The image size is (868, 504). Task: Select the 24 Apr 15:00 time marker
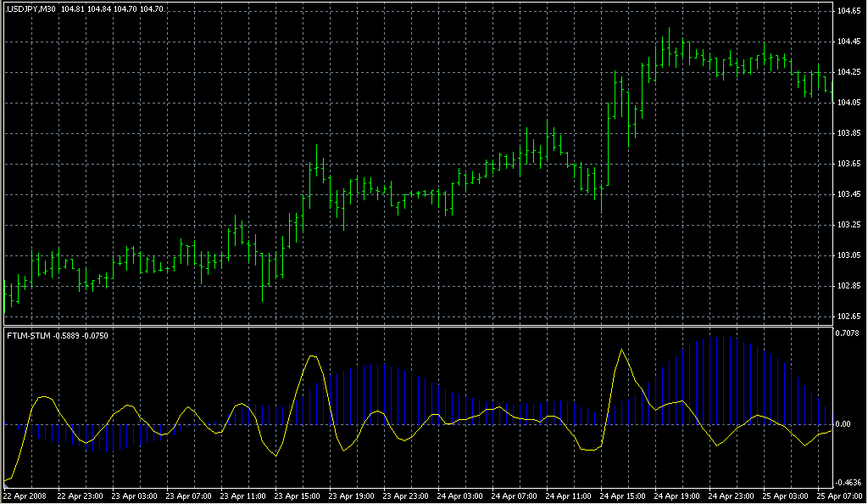click(x=624, y=496)
